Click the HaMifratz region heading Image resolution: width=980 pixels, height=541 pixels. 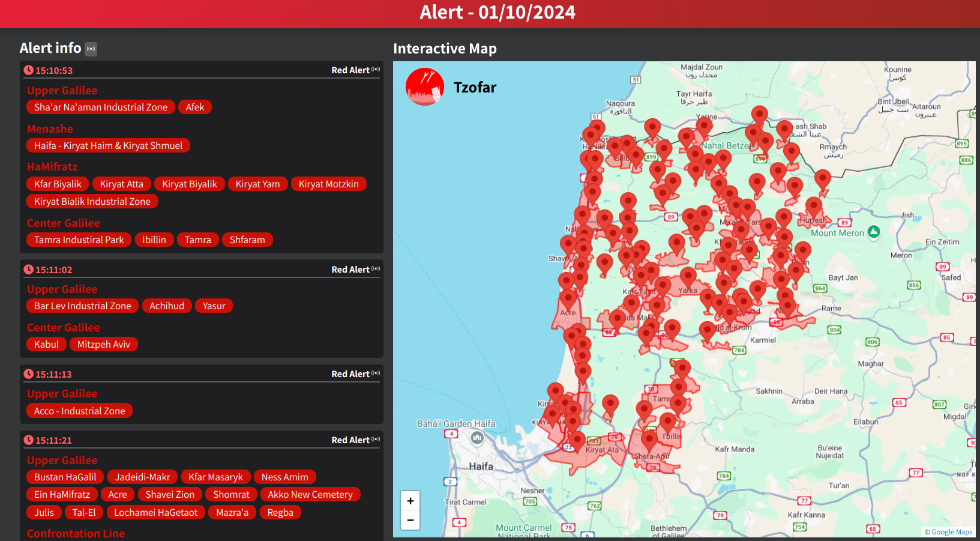(52, 166)
